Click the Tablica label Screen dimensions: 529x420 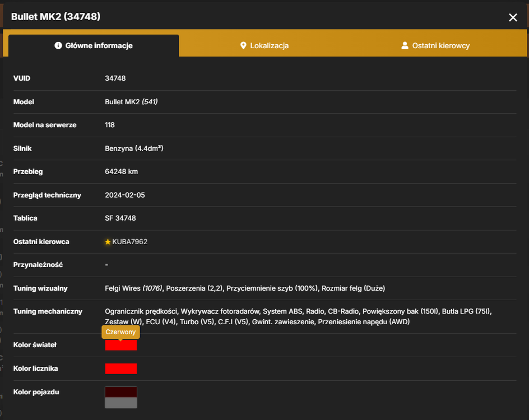pos(25,218)
